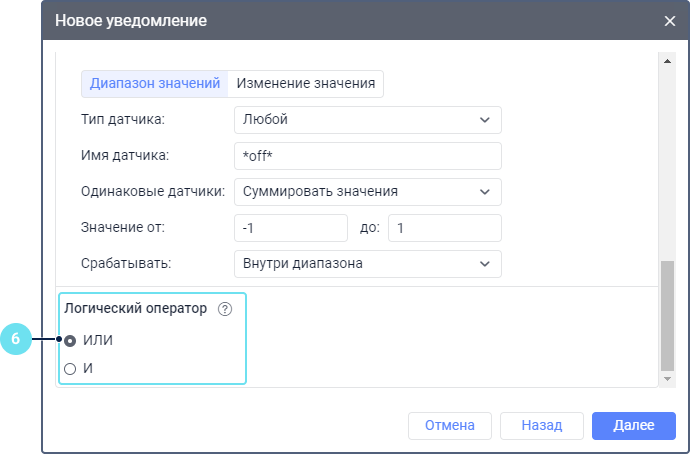Click the vertical scrollbar thumb
The image size is (690, 454).
(x=668, y=315)
